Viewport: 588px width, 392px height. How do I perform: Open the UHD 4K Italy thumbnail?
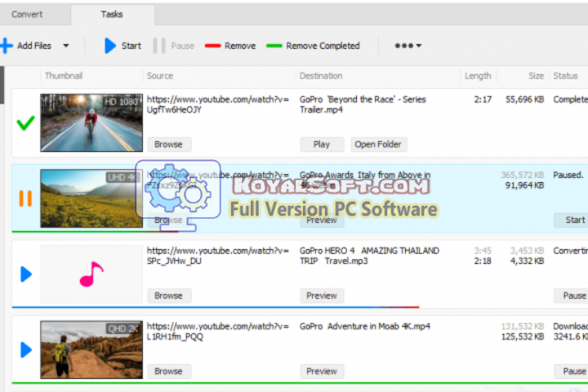tap(91, 198)
